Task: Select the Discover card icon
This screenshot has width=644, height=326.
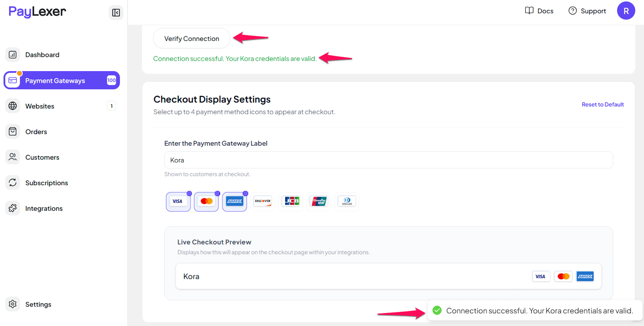Action: click(262, 202)
